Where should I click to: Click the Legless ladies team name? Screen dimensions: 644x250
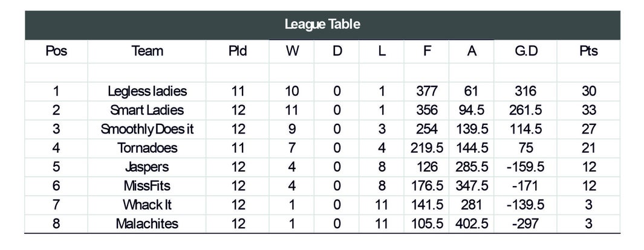pyautogui.click(x=147, y=91)
